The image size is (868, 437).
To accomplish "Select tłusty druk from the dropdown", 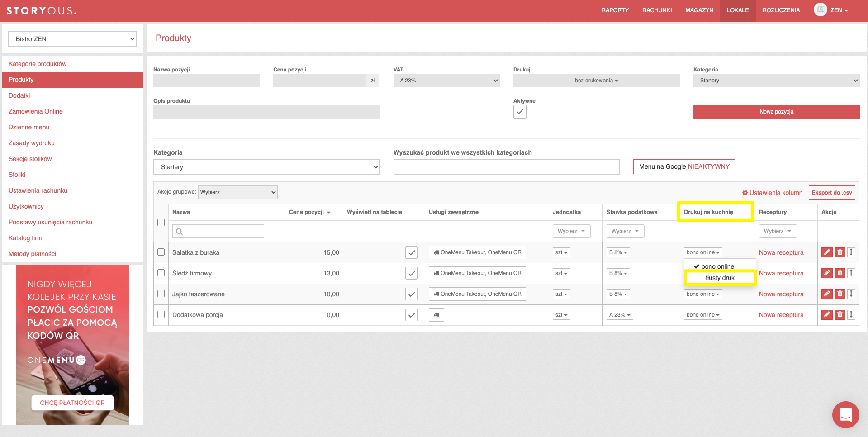I will [720, 278].
